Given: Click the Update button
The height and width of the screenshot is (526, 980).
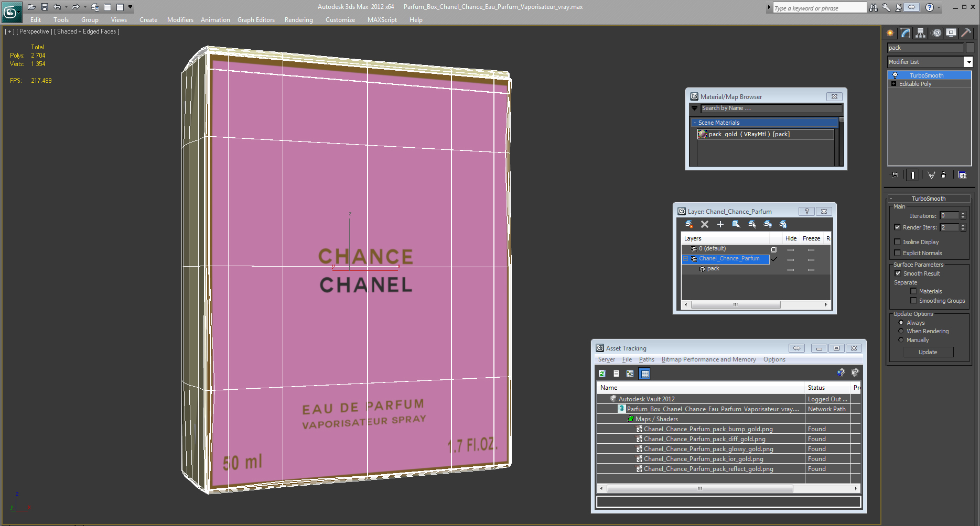Looking at the screenshot, I should coord(928,352).
